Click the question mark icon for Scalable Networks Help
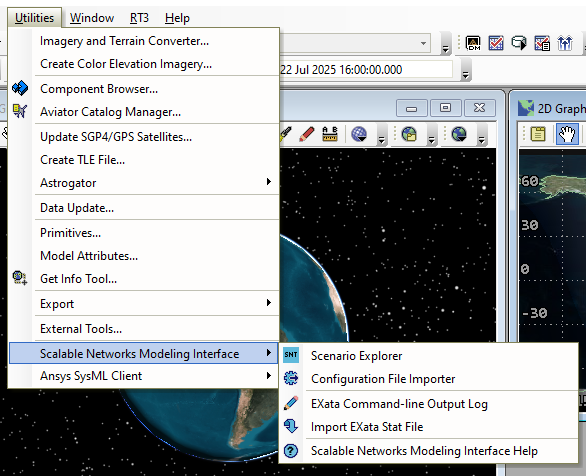This screenshot has height=476, width=586. (x=291, y=451)
